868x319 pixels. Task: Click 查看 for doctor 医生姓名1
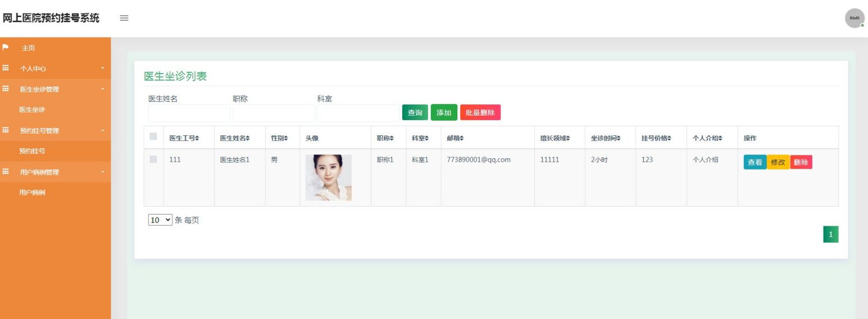755,162
